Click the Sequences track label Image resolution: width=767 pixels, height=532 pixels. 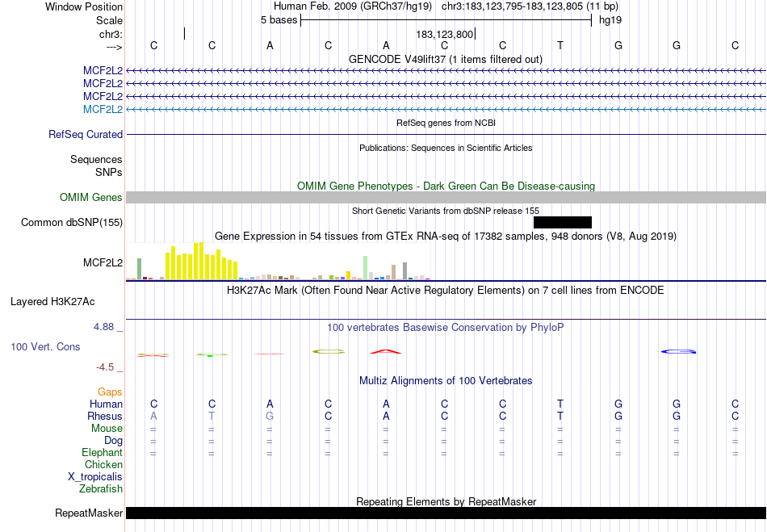tap(96, 159)
